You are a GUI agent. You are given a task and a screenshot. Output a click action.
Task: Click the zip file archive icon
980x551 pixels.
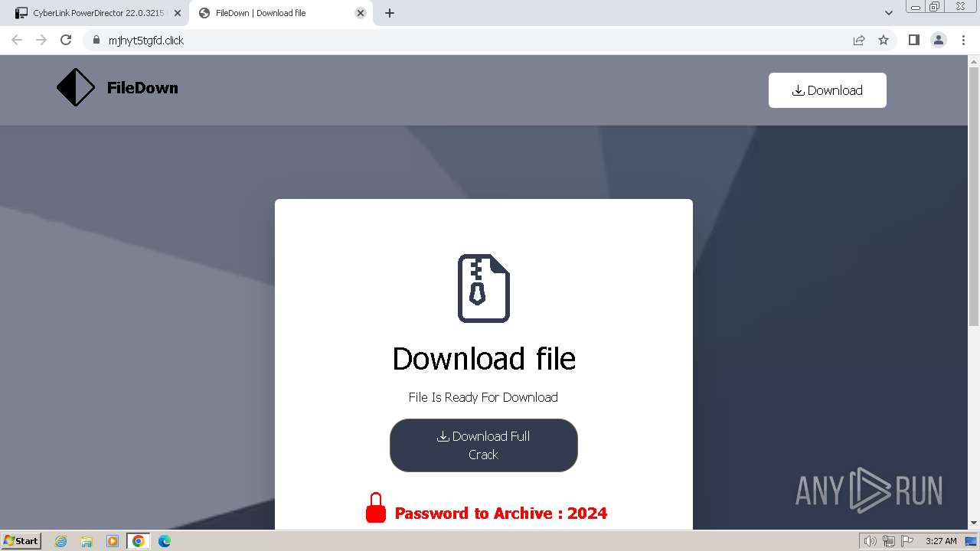(x=484, y=289)
